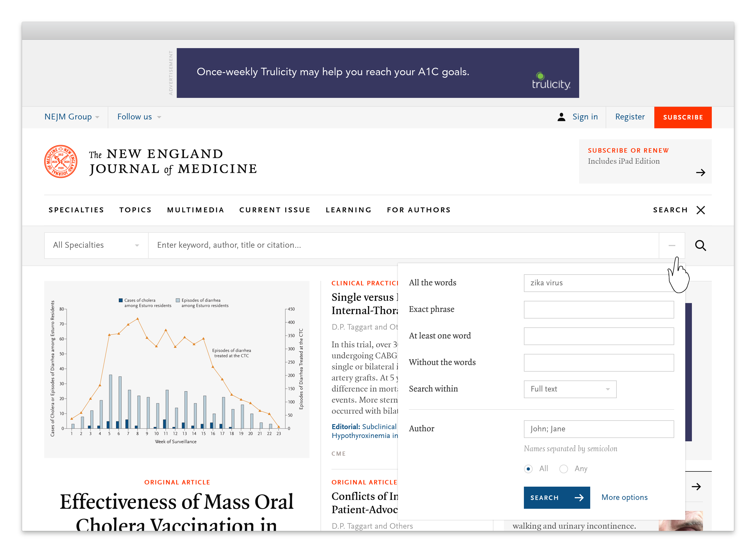
Task: Open the All Specialties dropdown
Action: (96, 245)
